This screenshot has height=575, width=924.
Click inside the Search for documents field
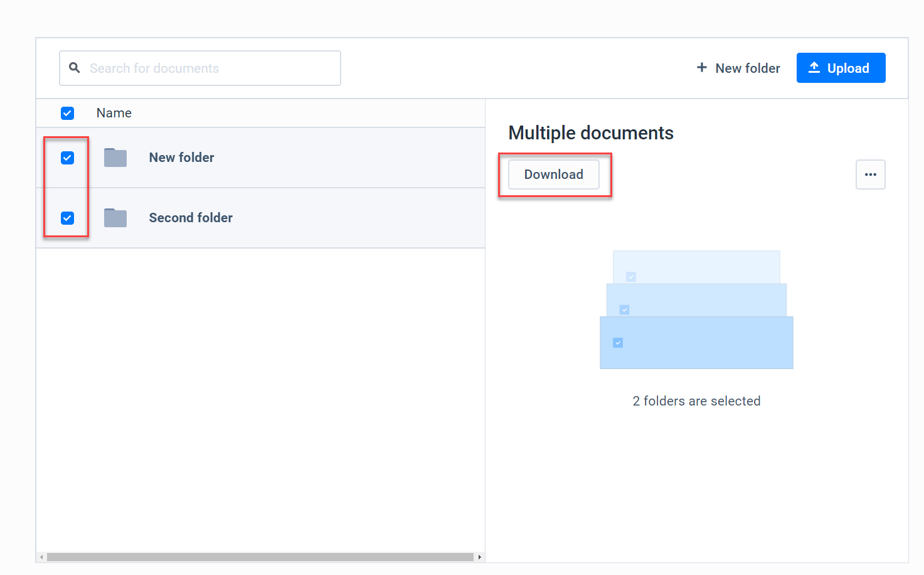point(201,68)
